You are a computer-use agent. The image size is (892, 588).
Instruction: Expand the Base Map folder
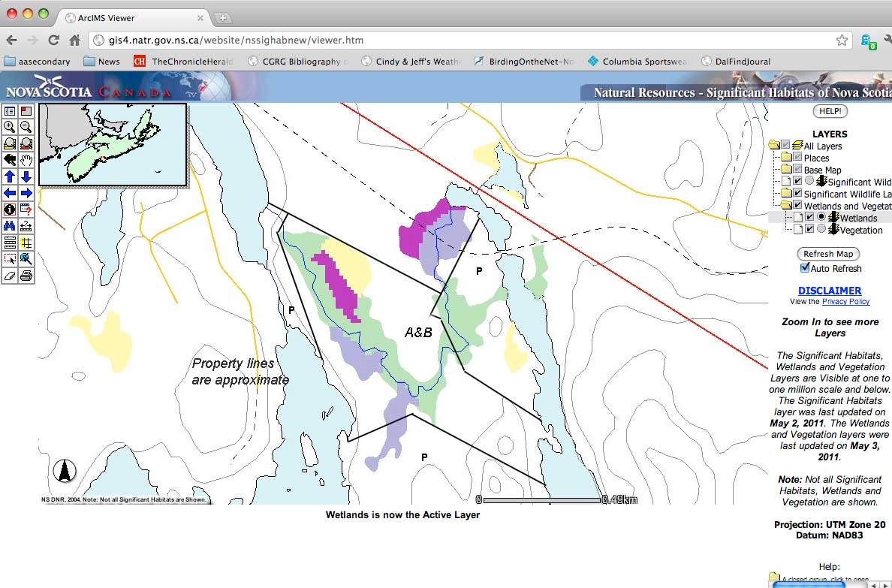(x=786, y=169)
